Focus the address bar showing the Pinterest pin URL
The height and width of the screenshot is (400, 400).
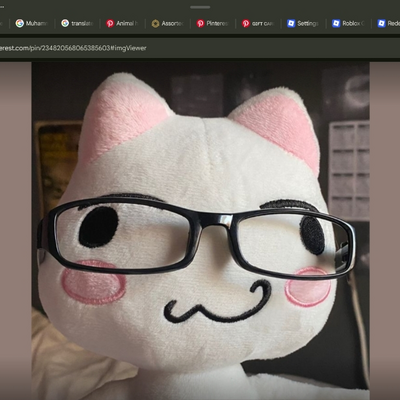pos(200,48)
